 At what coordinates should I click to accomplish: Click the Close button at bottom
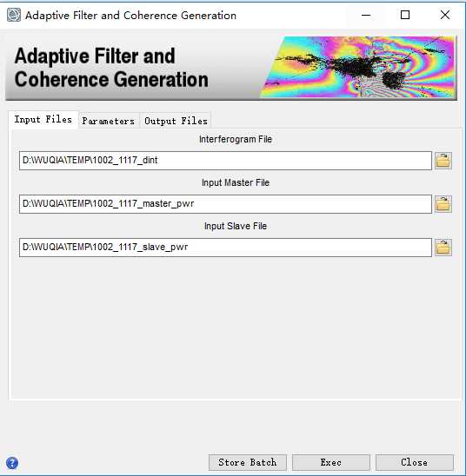415,462
